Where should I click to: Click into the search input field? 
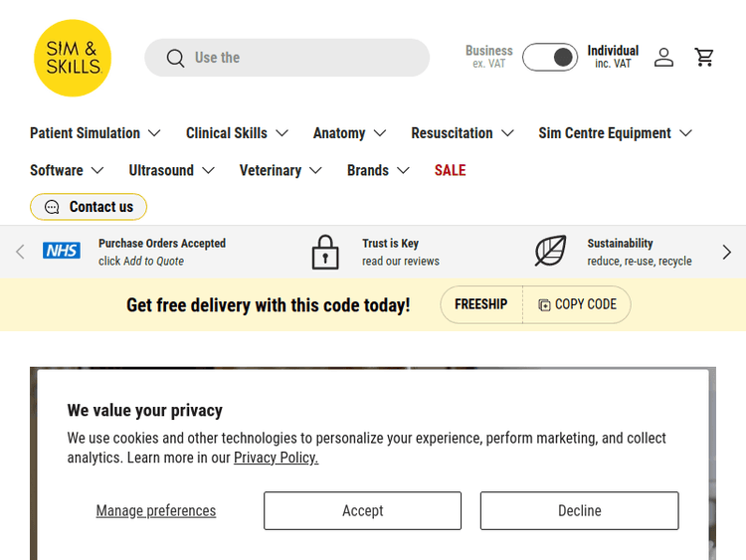(x=298, y=58)
